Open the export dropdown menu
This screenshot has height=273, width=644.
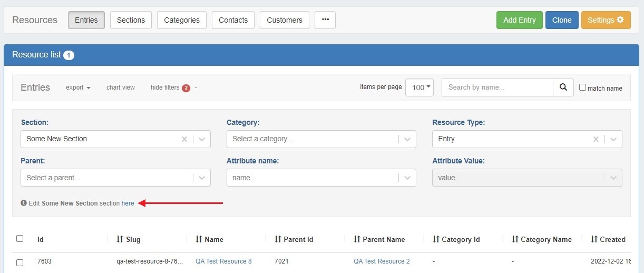78,87
